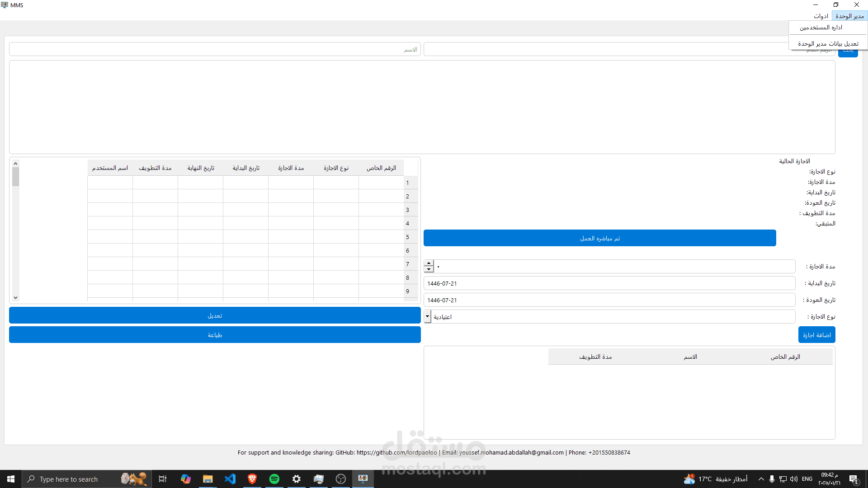Image resolution: width=868 pixels, height=488 pixels.
Task: Decrease مدة الاجازة with the down arrow
Action: coord(429,269)
